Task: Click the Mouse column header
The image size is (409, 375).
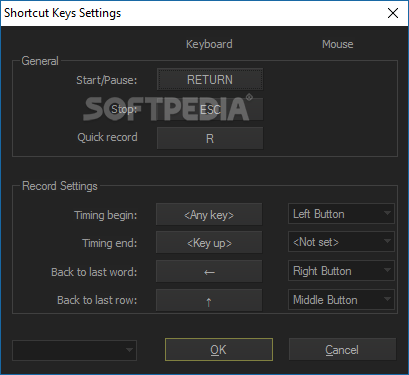Action: pos(337,44)
